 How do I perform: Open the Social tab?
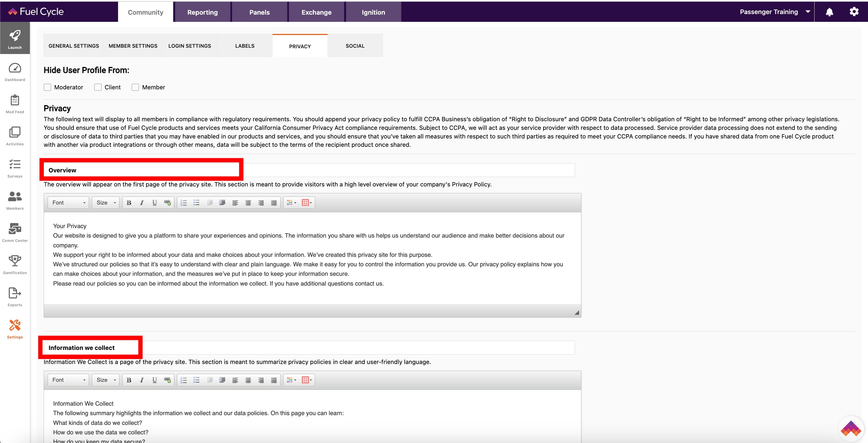pos(355,45)
